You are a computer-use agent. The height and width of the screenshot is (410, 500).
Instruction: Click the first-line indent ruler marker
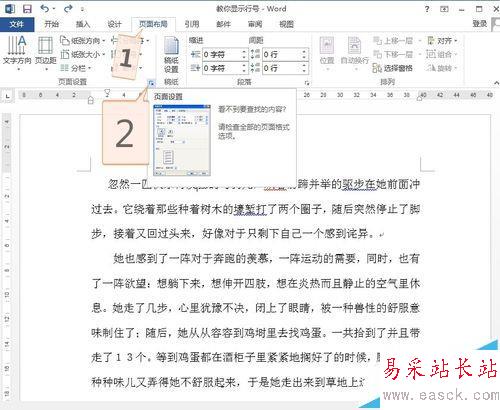coord(107,92)
